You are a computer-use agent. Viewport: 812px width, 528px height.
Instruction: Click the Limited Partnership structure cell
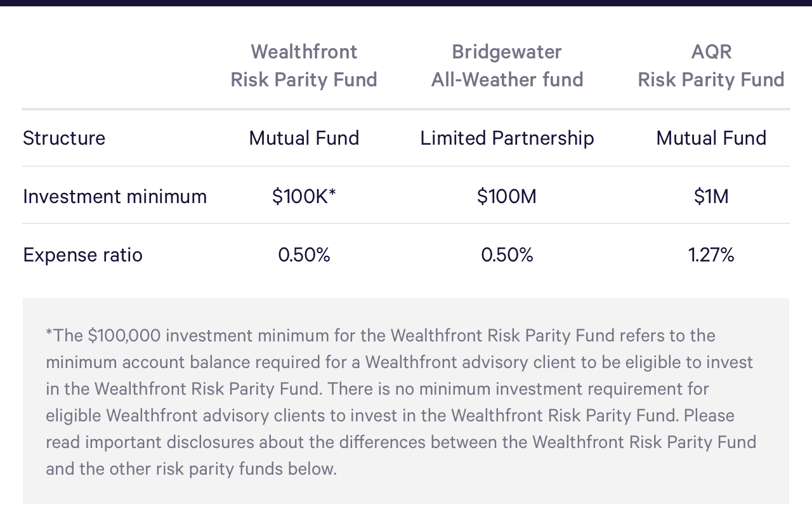click(x=507, y=138)
